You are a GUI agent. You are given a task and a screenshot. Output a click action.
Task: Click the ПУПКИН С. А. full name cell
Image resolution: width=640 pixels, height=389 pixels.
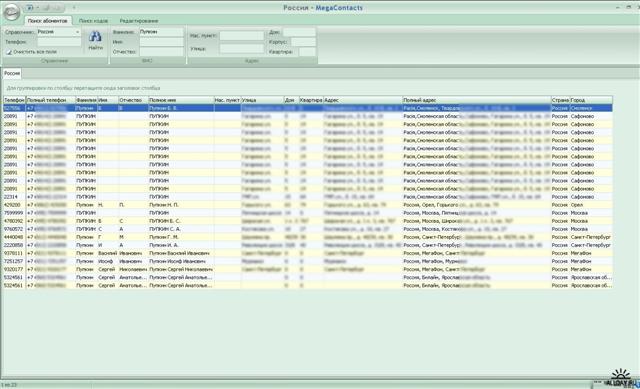click(181, 229)
